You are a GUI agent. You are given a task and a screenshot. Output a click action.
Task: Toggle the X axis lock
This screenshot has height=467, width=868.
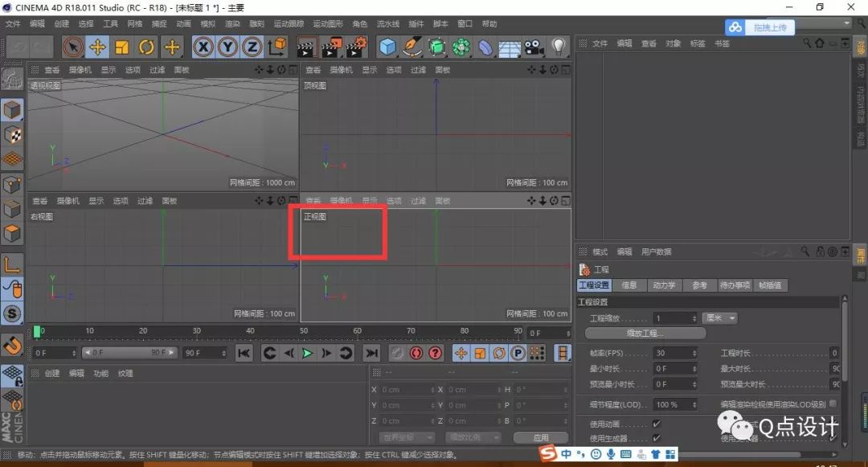pos(203,47)
